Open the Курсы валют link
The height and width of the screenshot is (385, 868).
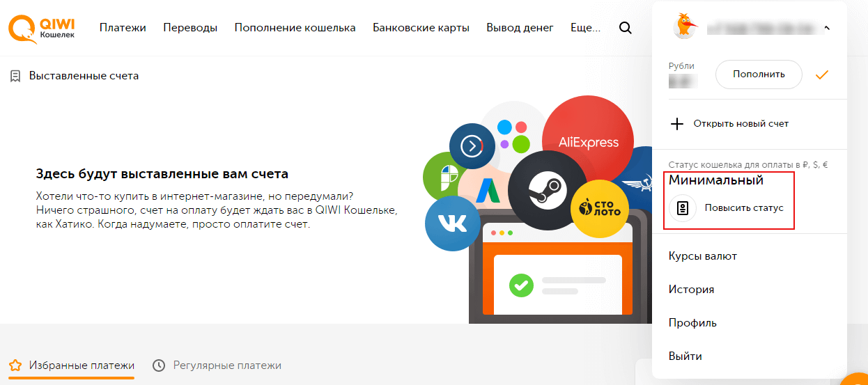point(703,256)
